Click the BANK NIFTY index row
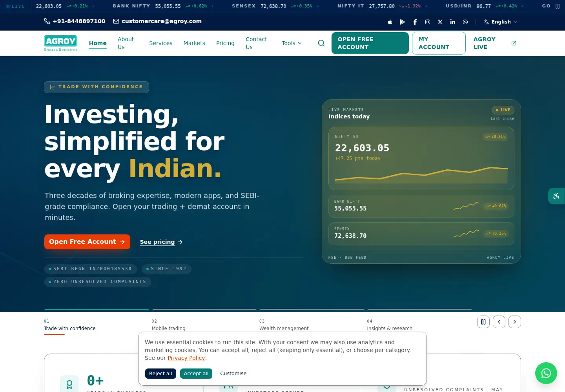Image resolution: width=565 pixels, height=392 pixels. (x=421, y=206)
